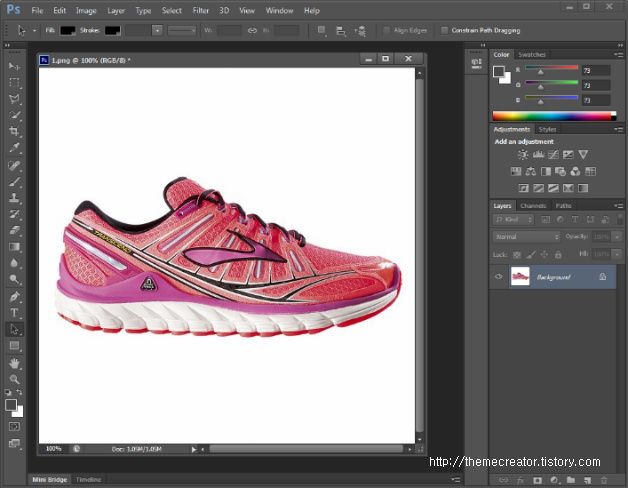Click the R value input field

[x=596, y=71]
